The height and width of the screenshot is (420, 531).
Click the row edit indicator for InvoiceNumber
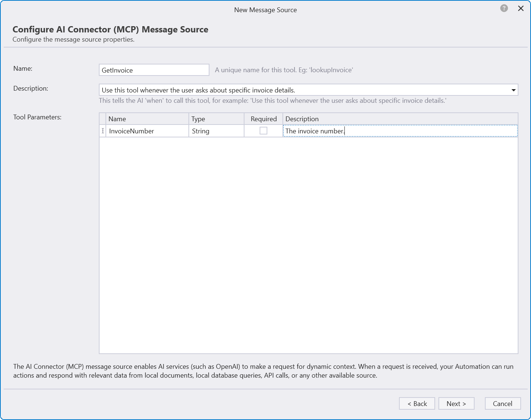coord(103,131)
